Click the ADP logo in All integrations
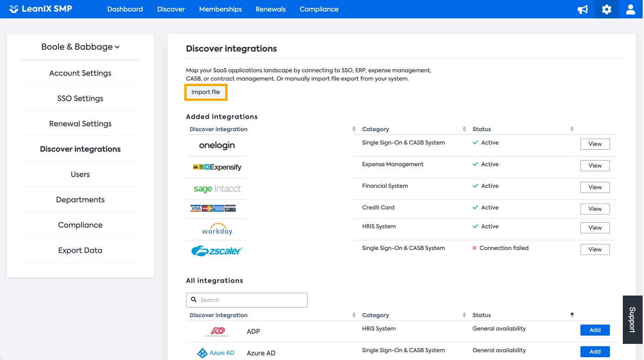The width and height of the screenshot is (644, 360). [x=217, y=331]
